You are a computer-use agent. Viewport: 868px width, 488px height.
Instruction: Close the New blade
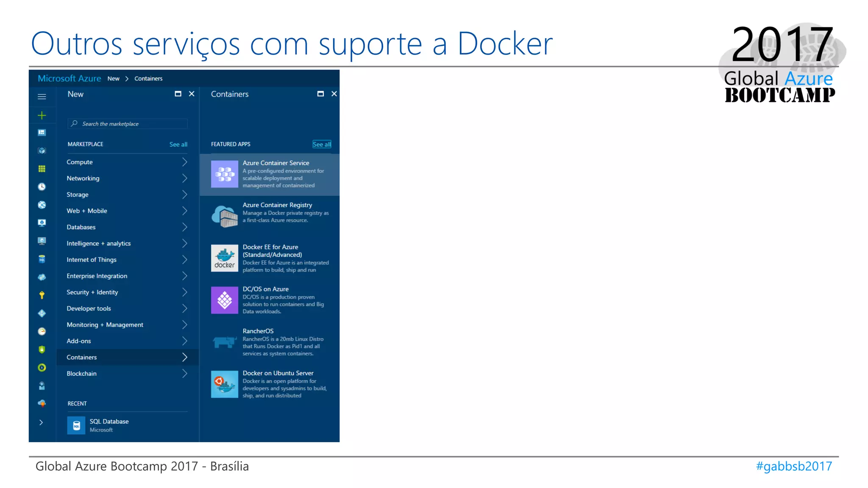coord(192,94)
